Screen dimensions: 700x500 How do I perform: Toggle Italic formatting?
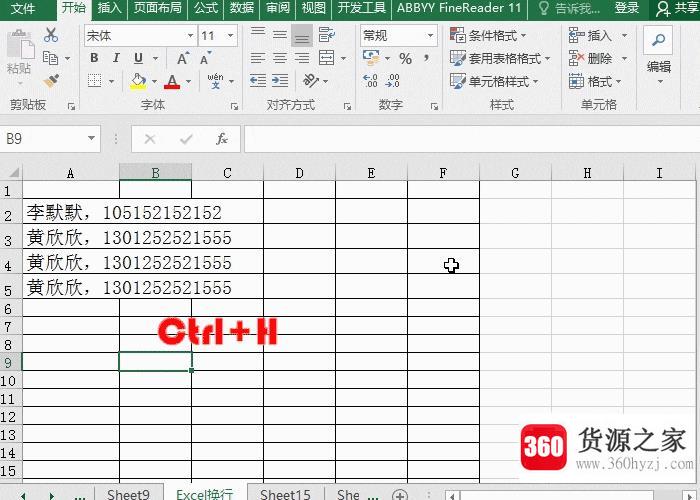click(116, 58)
